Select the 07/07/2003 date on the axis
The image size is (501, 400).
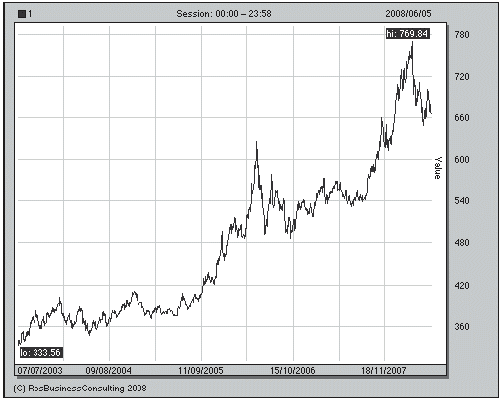pyautogui.click(x=40, y=371)
